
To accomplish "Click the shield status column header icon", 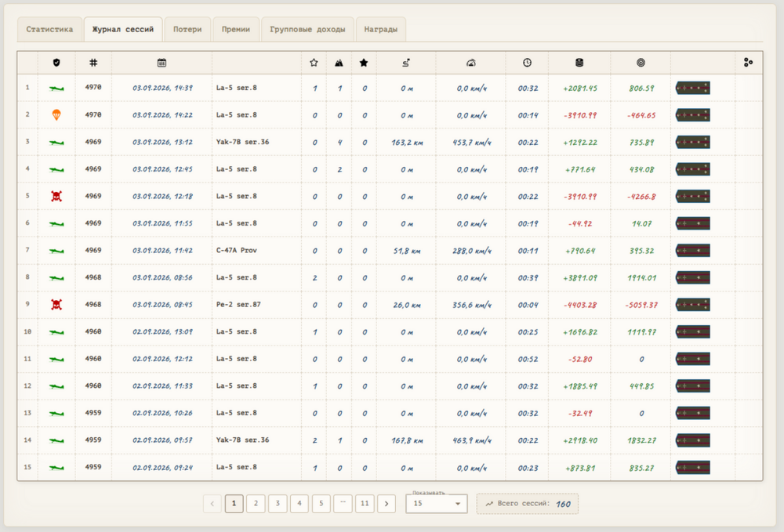I will [x=56, y=63].
